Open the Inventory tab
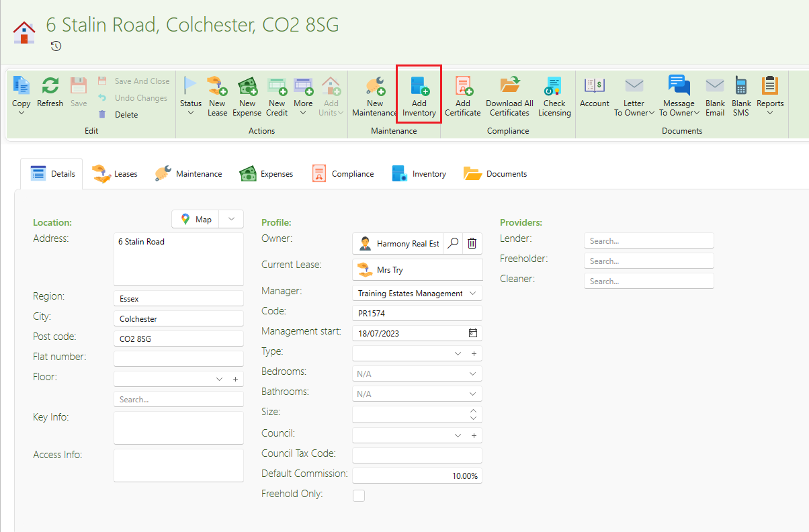 (x=419, y=174)
